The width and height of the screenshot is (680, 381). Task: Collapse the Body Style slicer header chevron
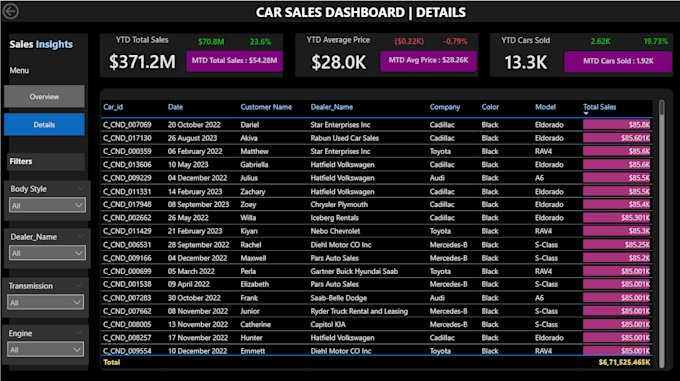[x=80, y=189]
